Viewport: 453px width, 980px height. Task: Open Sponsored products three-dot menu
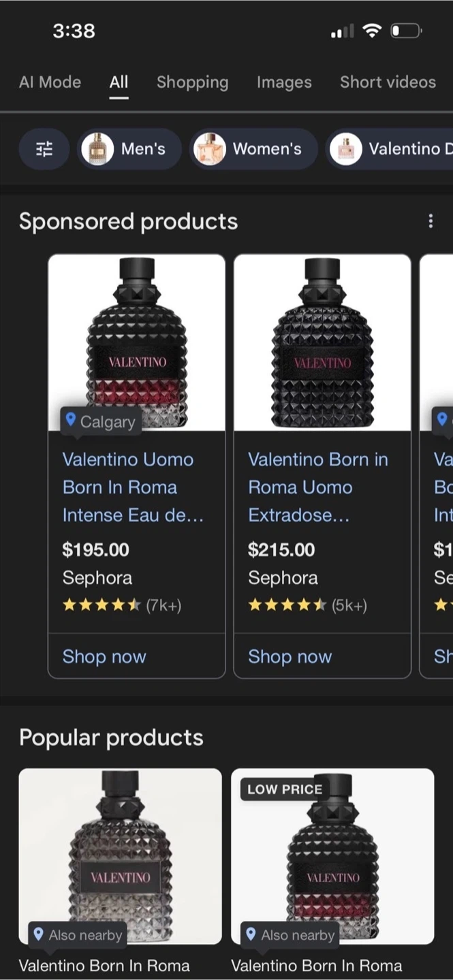(x=430, y=221)
